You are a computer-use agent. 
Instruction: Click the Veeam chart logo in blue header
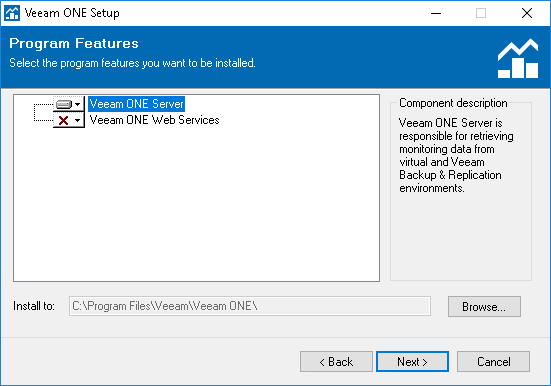[518, 58]
